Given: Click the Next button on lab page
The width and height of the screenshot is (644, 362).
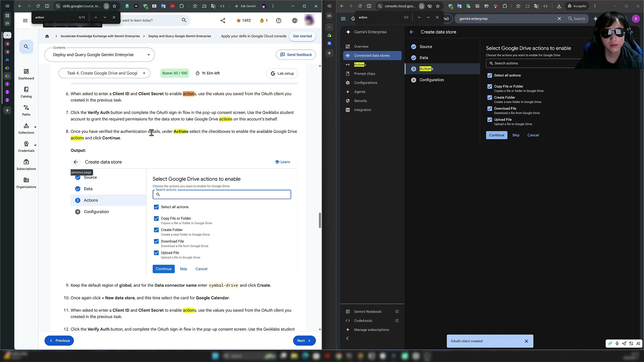Looking at the screenshot, I should pyautogui.click(x=304, y=341).
